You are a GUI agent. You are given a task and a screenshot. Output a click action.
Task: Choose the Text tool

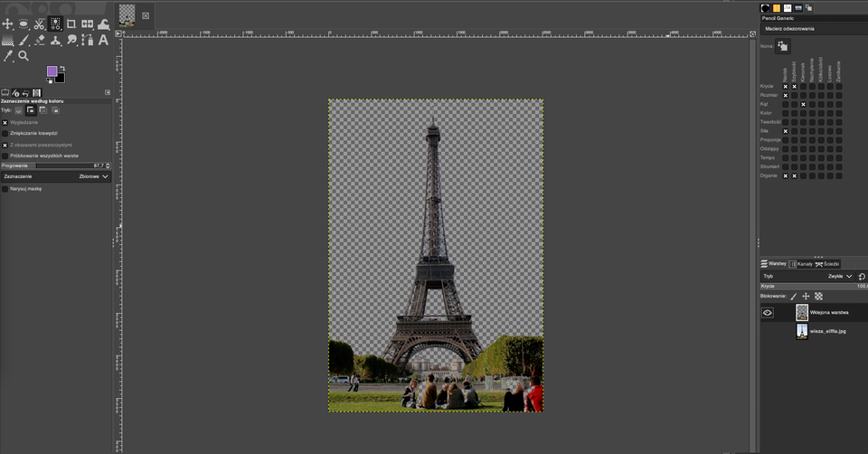click(103, 40)
